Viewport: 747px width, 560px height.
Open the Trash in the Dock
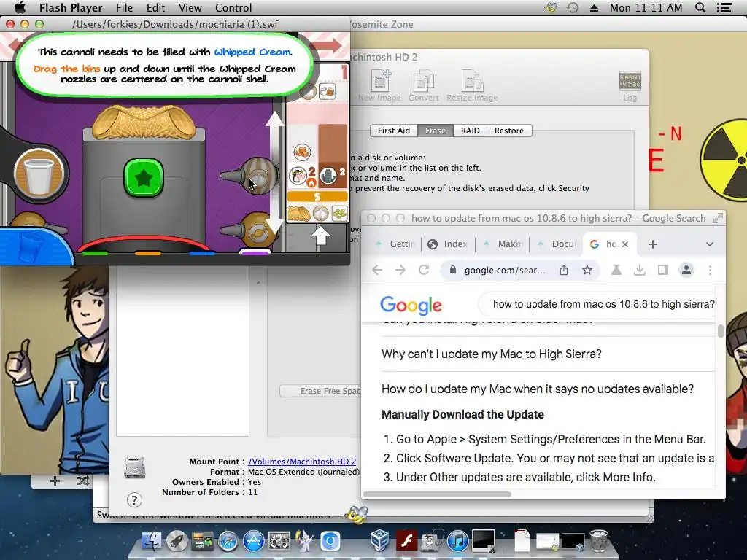pos(598,541)
